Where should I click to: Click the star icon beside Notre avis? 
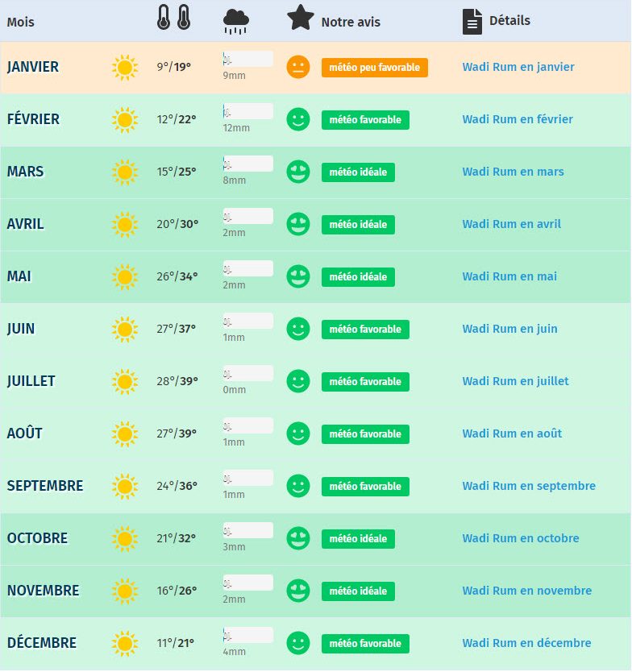pyautogui.click(x=300, y=18)
